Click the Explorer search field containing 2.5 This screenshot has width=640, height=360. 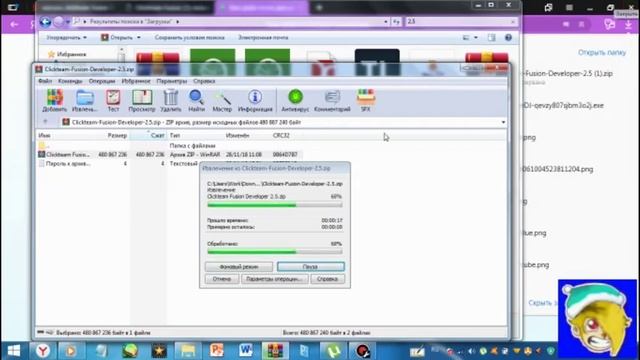[x=461, y=22]
